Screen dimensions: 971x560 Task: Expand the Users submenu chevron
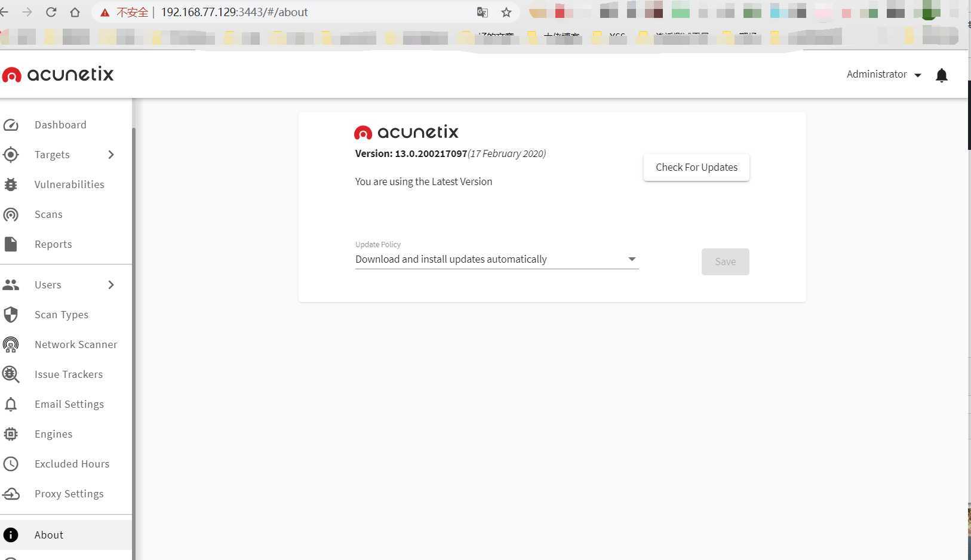pos(111,285)
